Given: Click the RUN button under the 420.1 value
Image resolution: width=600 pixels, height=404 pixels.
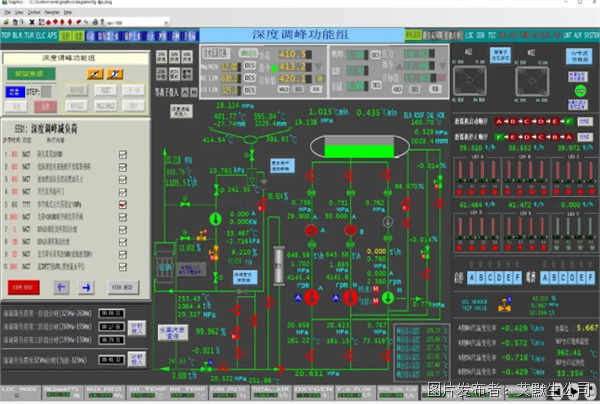Looking at the screenshot, I should (x=316, y=89).
